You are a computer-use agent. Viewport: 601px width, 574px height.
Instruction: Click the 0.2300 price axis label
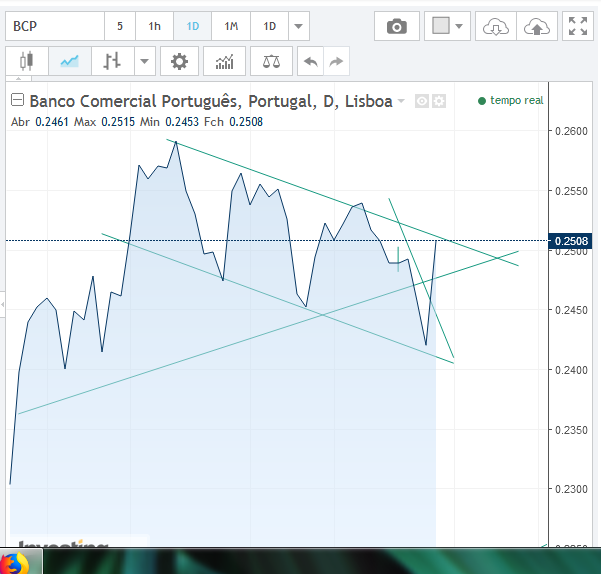(571, 489)
